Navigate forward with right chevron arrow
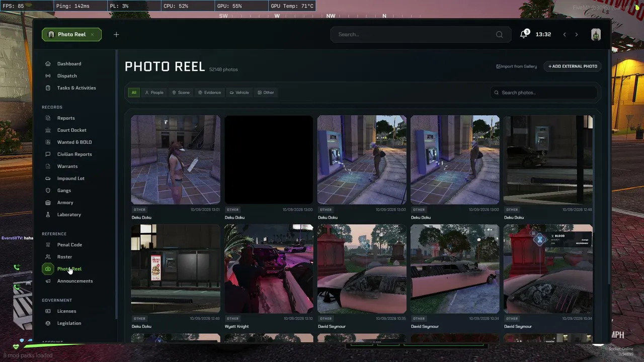The width and height of the screenshot is (644, 362). click(x=577, y=34)
